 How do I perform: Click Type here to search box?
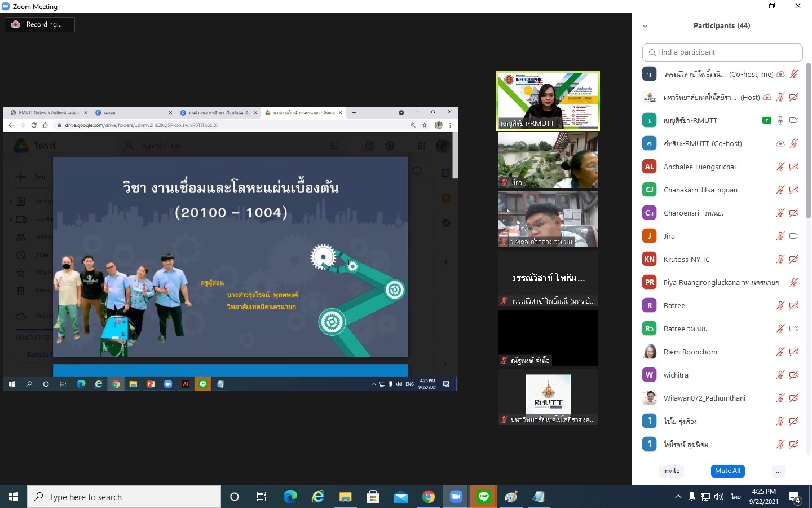point(124,497)
